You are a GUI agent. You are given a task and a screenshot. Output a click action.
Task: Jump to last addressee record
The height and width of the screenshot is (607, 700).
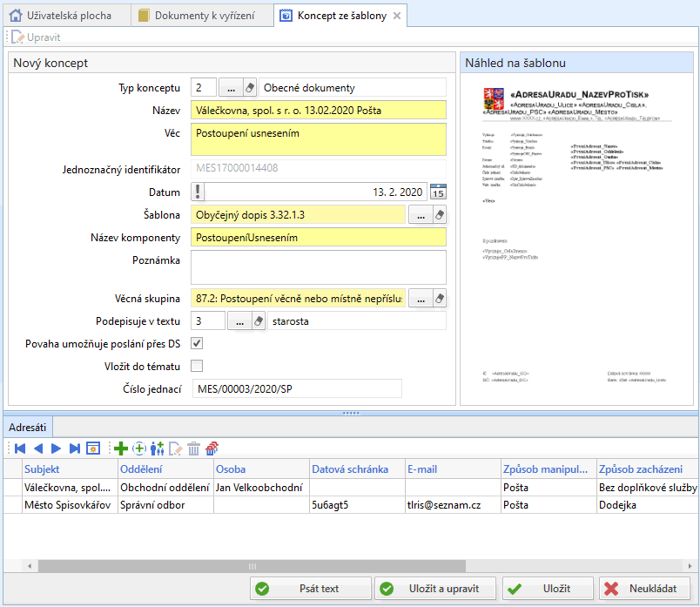(x=74, y=449)
